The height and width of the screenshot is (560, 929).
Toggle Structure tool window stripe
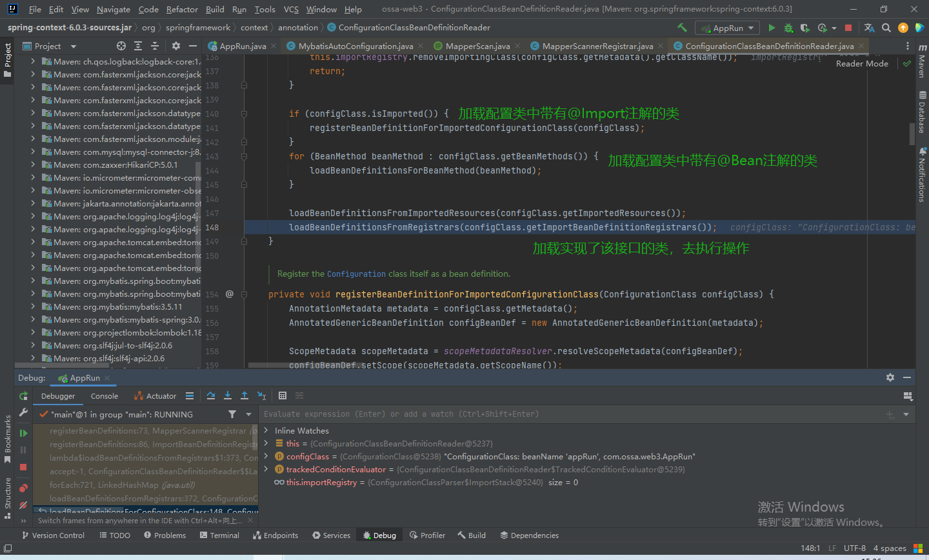[x=8, y=497]
